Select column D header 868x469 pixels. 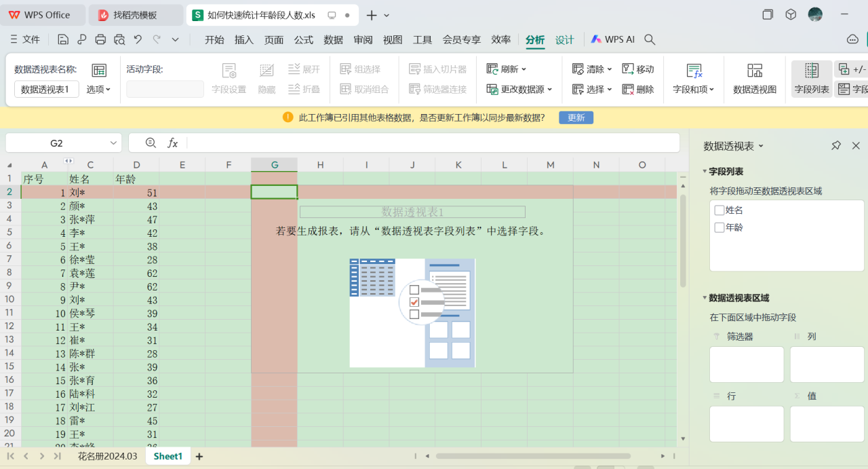[136, 165]
